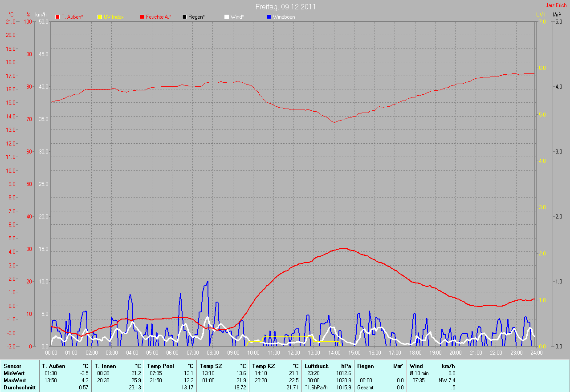Screen dimensions: 570x392
Task: Click the '06:00' time axis label
Action: (x=172, y=352)
